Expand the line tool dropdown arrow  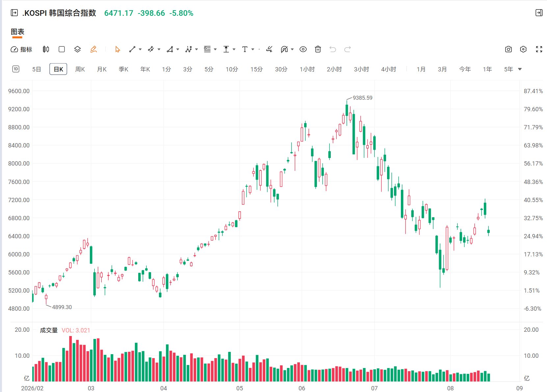tap(140, 49)
